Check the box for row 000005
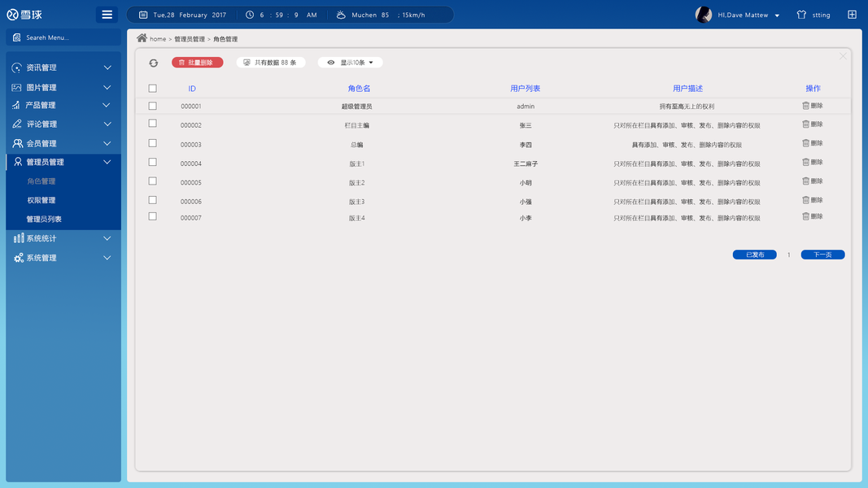The height and width of the screenshot is (488, 868). (x=153, y=181)
